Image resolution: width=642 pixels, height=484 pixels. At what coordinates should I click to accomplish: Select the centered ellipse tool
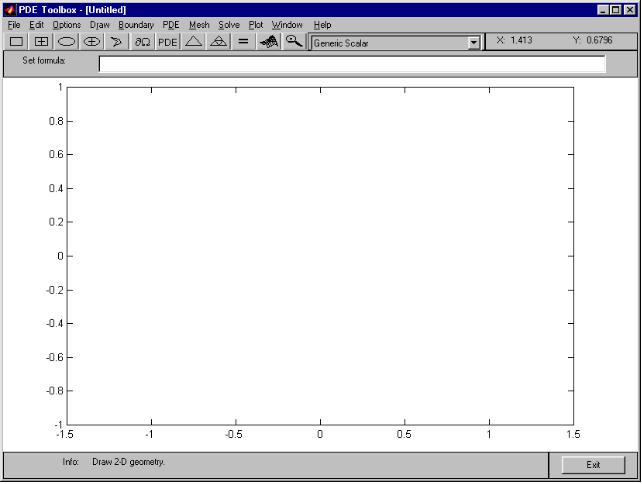click(92, 41)
